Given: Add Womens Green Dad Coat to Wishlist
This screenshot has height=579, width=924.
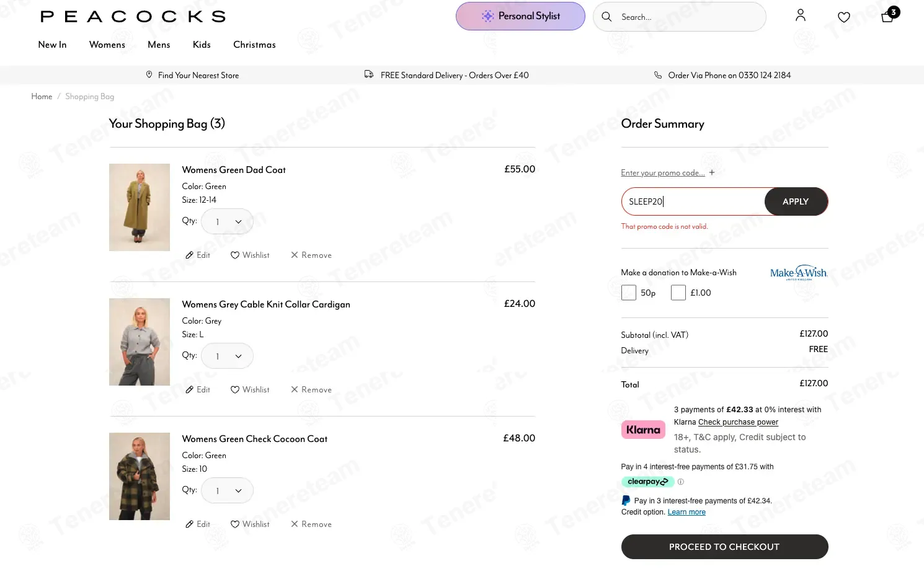Looking at the screenshot, I should click(x=250, y=255).
